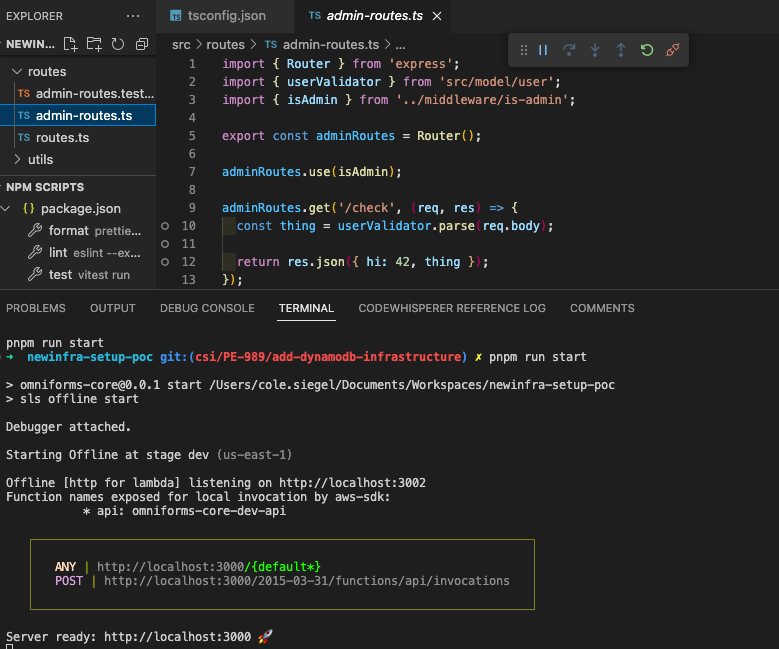
Task: Click the Step Out debug icon
Action: point(621,50)
